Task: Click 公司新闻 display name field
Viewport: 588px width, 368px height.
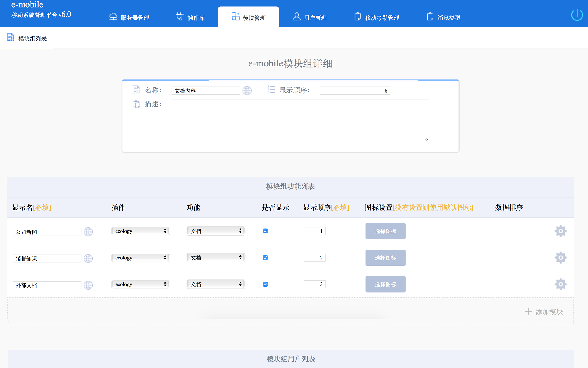Action: pos(47,232)
